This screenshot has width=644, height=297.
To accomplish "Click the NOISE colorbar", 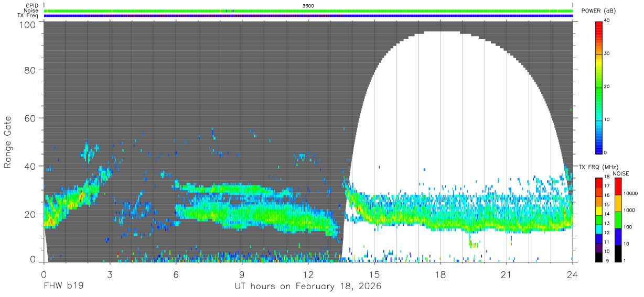I will [x=617, y=219].
